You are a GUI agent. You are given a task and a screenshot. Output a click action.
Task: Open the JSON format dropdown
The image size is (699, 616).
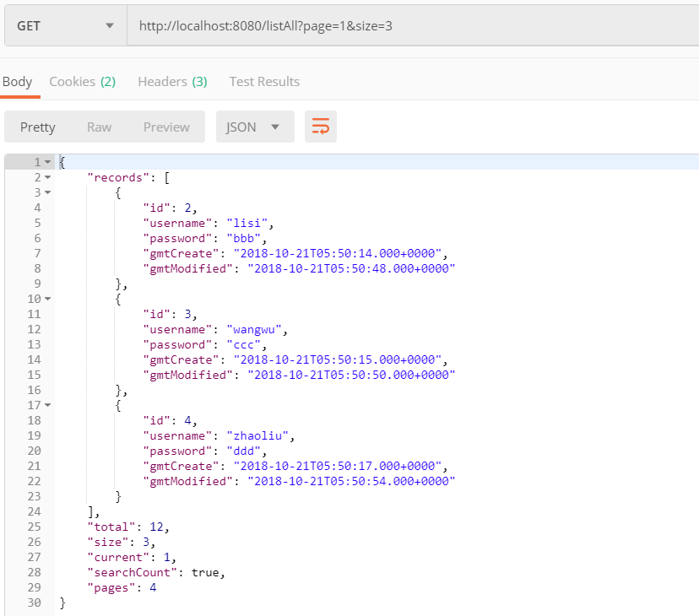[255, 127]
